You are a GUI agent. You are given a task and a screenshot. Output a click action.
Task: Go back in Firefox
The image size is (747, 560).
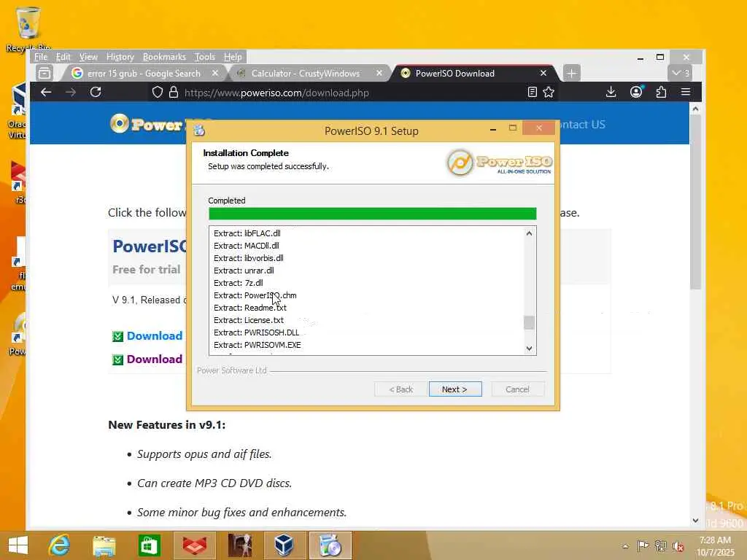[46, 92]
